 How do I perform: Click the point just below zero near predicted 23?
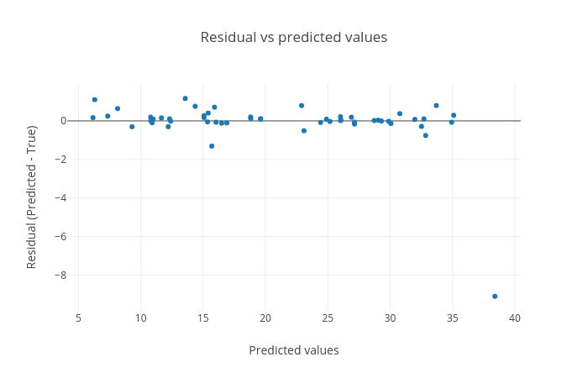[x=304, y=130]
